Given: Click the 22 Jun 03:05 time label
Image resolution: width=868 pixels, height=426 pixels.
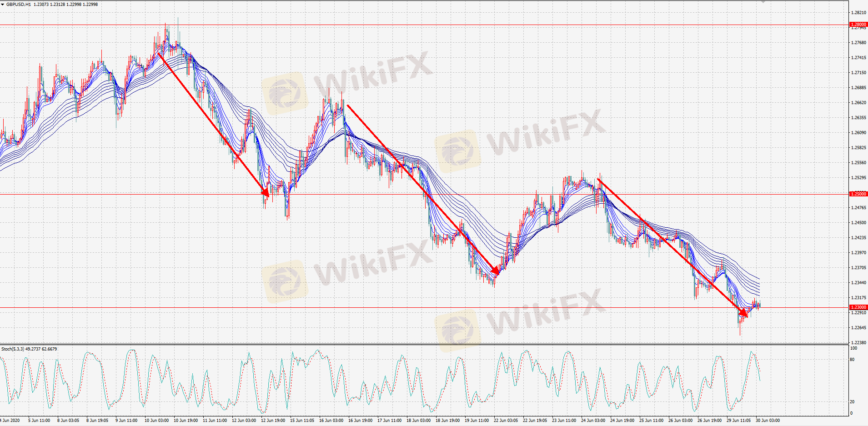Looking at the screenshot, I should tap(506, 421).
